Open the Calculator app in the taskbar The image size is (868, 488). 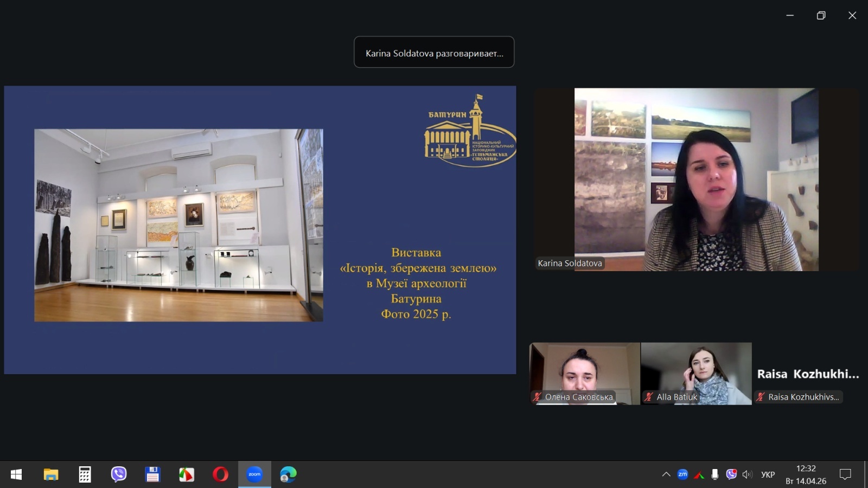[85, 474]
